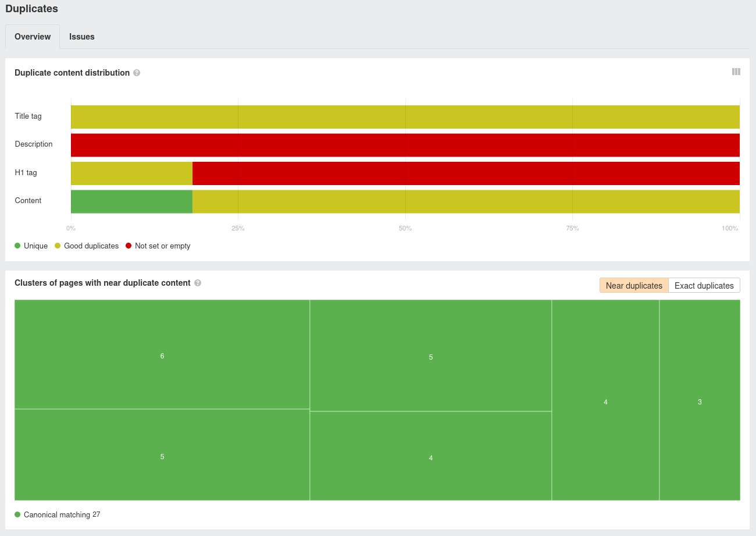Switch to Exact duplicates view
This screenshot has width=756, height=536.
click(704, 285)
